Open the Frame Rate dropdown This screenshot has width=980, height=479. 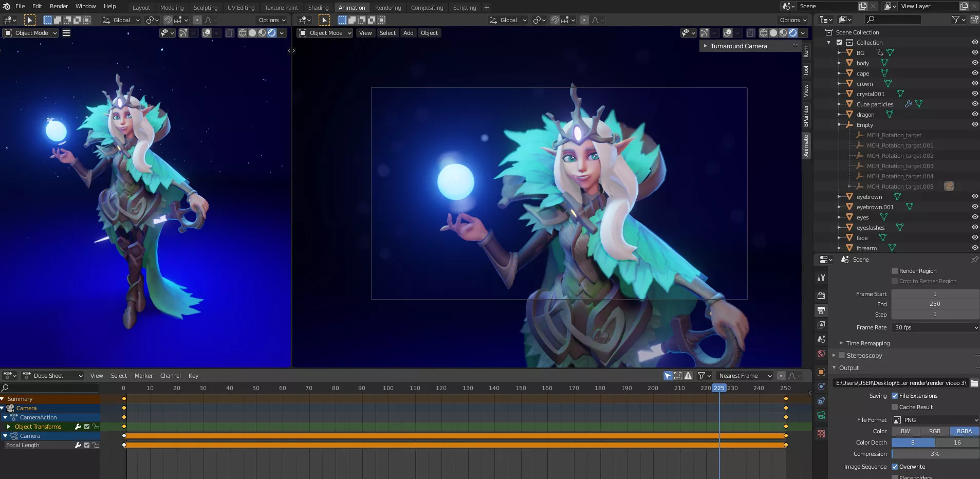[x=935, y=327]
